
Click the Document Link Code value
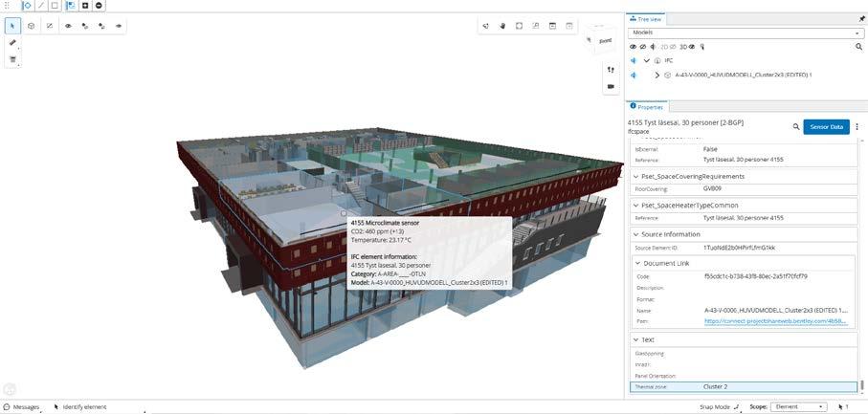(x=755, y=276)
